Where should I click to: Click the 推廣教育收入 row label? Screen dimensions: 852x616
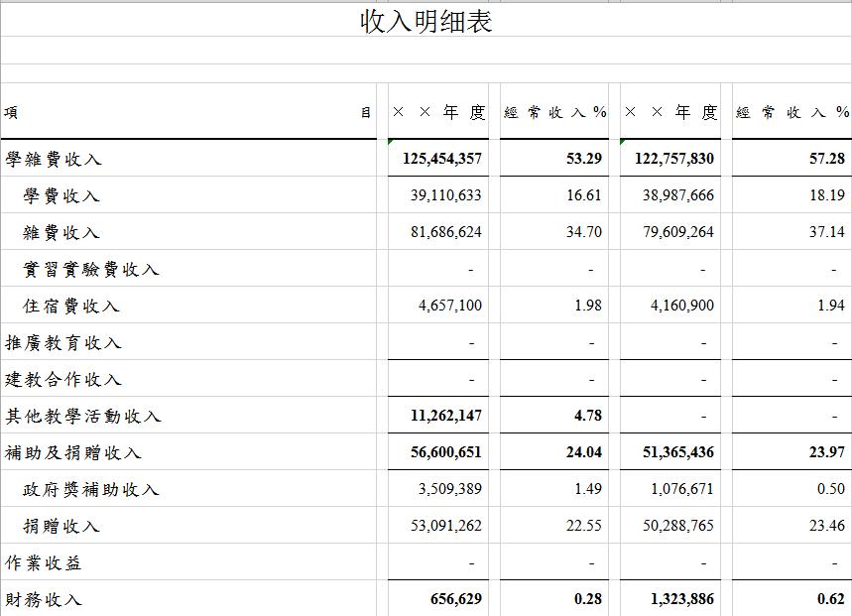[63, 343]
